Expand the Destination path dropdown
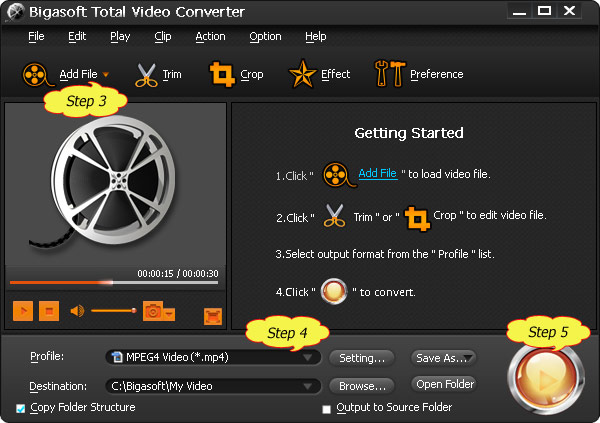This screenshot has width=600, height=423. 307,386
